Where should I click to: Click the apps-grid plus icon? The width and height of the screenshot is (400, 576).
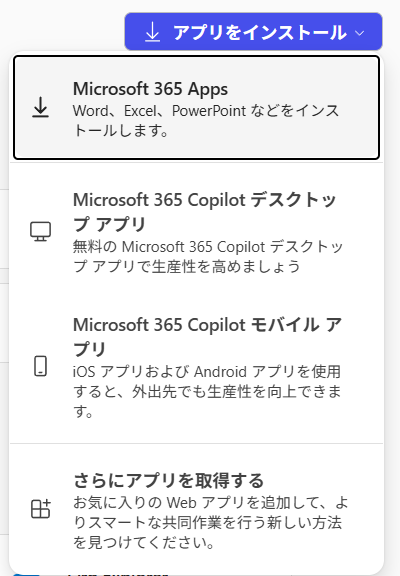coord(40,509)
